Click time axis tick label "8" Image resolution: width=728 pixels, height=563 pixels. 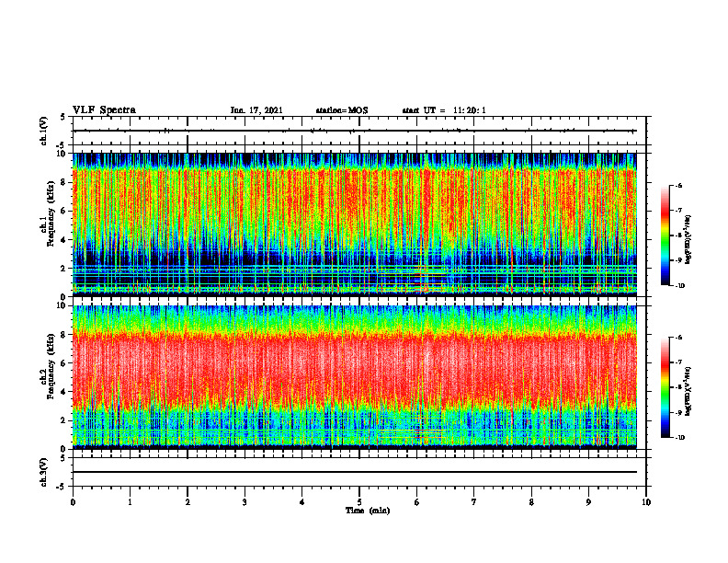tap(531, 502)
